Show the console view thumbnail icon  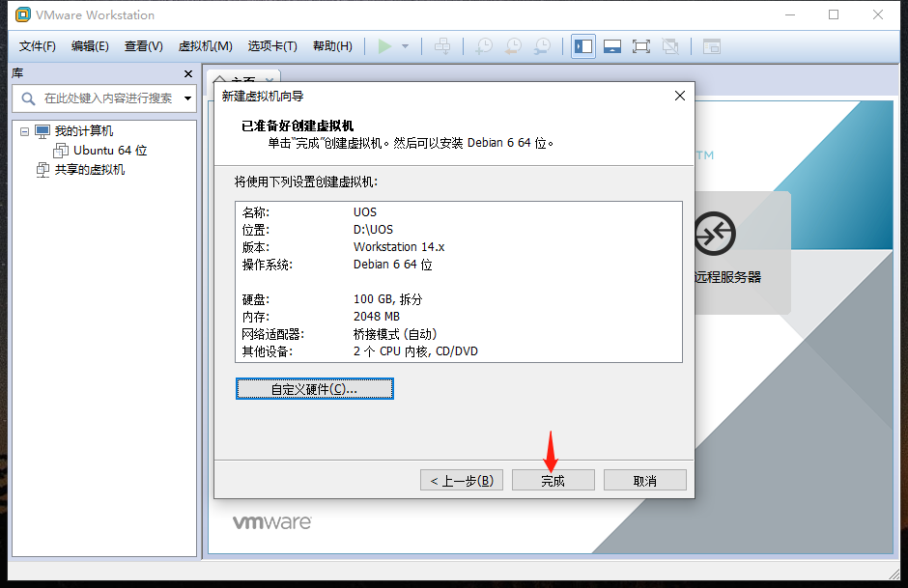click(x=612, y=45)
